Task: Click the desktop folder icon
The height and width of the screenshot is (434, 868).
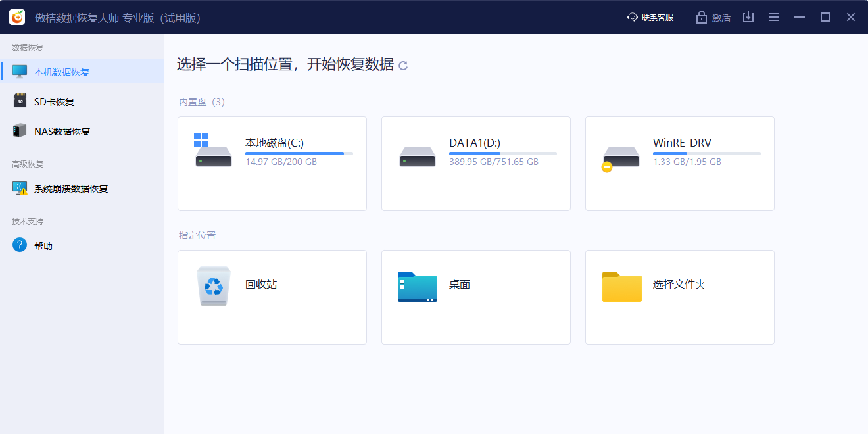Action: (x=418, y=287)
